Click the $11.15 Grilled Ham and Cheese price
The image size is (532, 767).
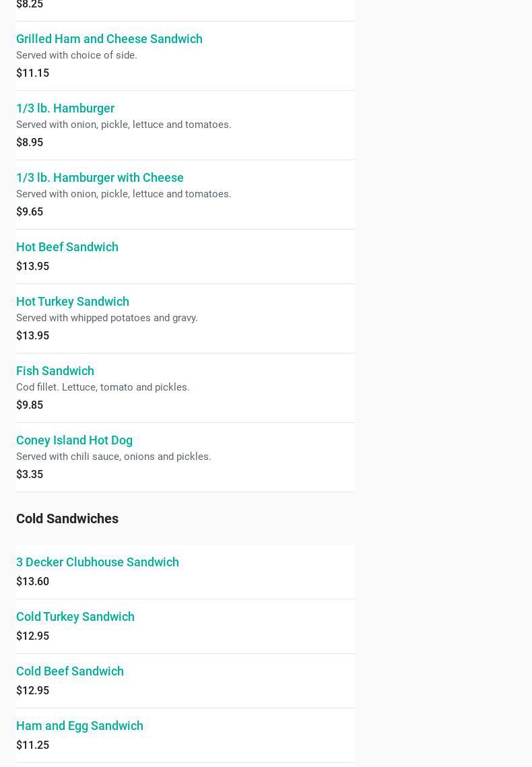point(32,73)
